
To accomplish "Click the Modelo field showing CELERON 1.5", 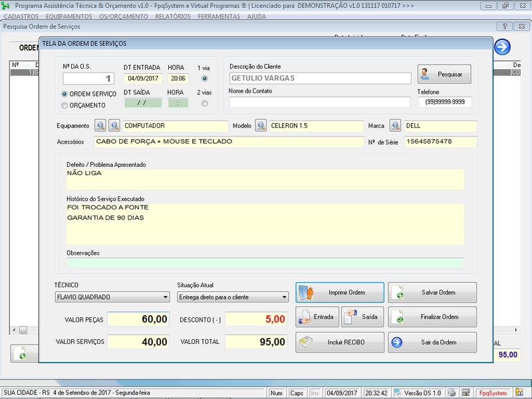I will click(x=317, y=126).
